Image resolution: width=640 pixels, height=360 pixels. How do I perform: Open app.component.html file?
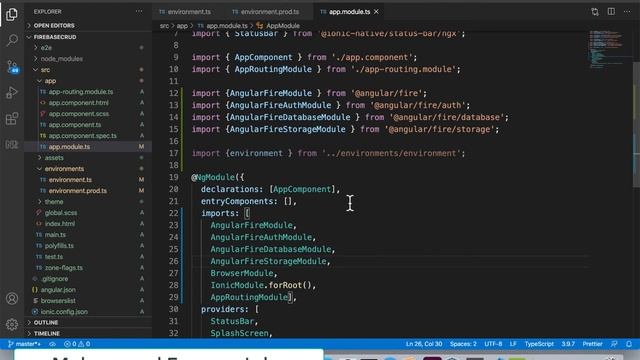click(x=78, y=103)
